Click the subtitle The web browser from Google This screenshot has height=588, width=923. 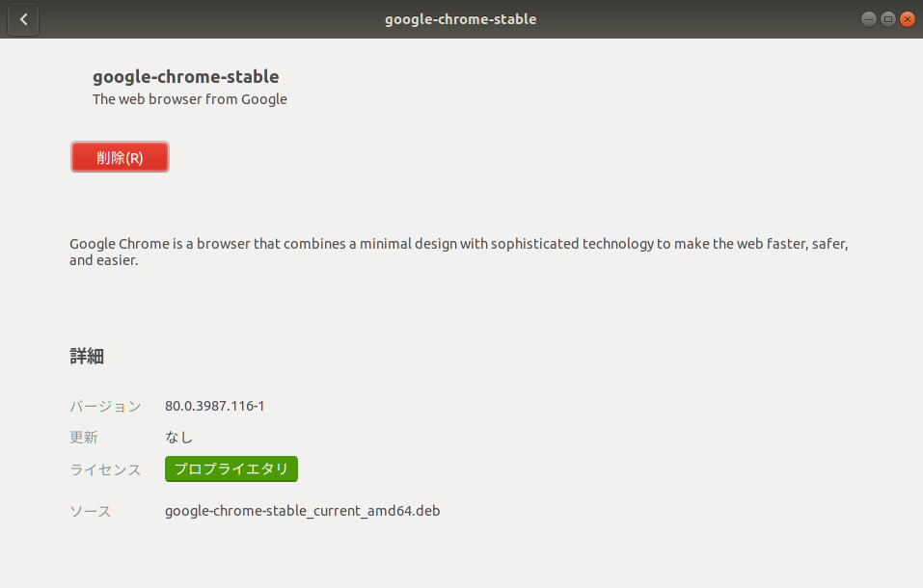pyautogui.click(x=189, y=99)
